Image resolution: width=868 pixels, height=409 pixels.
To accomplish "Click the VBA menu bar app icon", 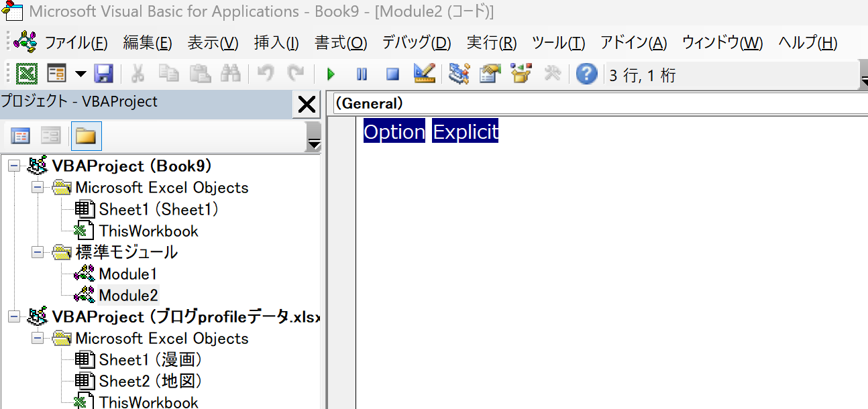I will pyautogui.click(x=25, y=42).
